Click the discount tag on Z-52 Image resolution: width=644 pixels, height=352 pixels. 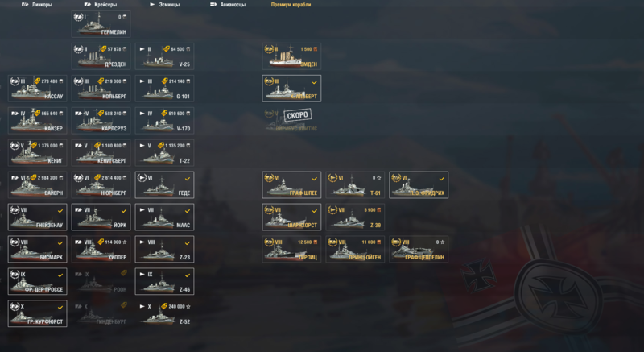pyautogui.click(x=164, y=306)
